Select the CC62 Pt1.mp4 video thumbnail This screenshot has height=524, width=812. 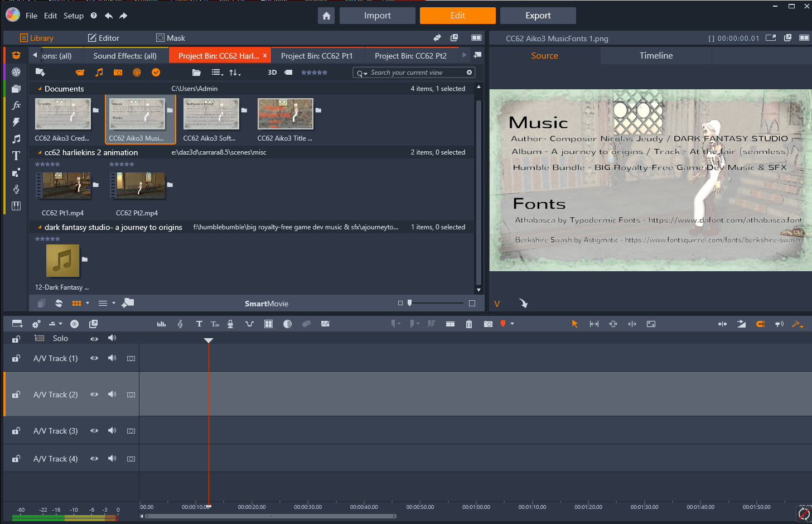click(63, 185)
